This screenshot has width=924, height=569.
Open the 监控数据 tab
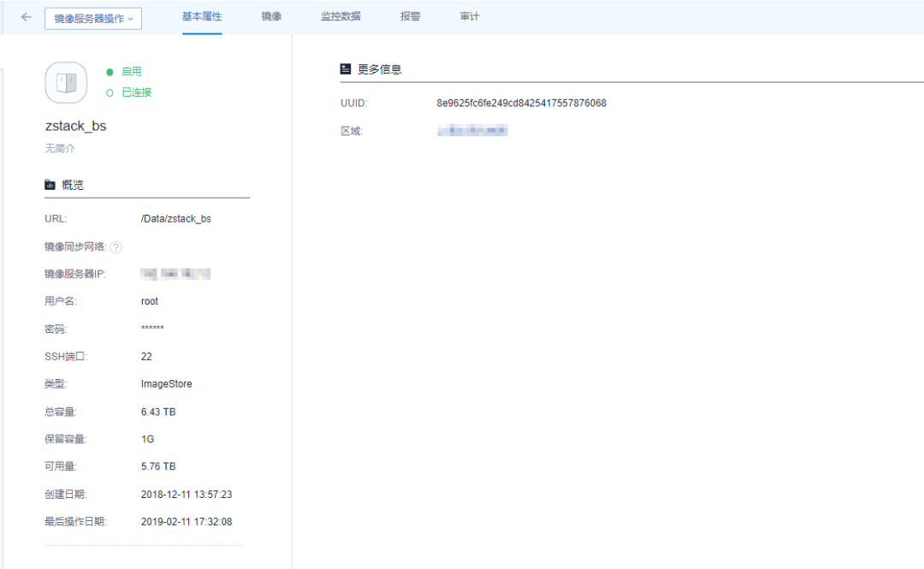pyautogui.click(x=341, y=16)
